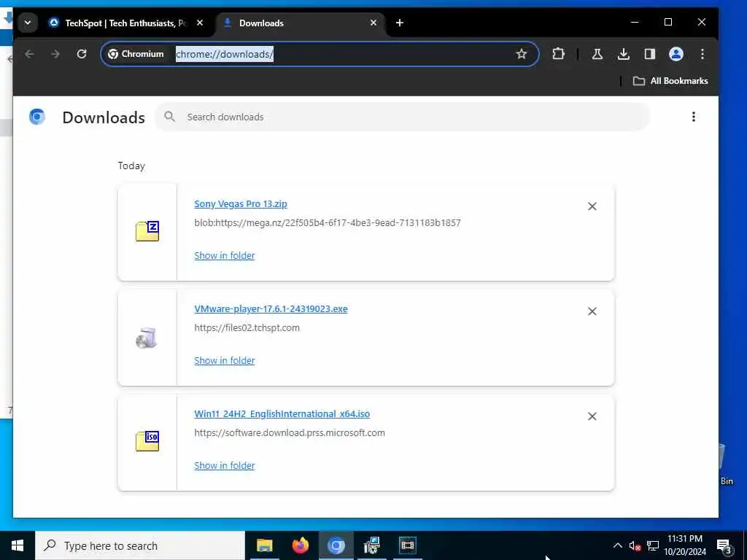The width and height of the screenshot is (747, 560).
Task: Open the Sony Vegas Pro 13.zip link
Action: pyautogui.click(x=241, y=204)
